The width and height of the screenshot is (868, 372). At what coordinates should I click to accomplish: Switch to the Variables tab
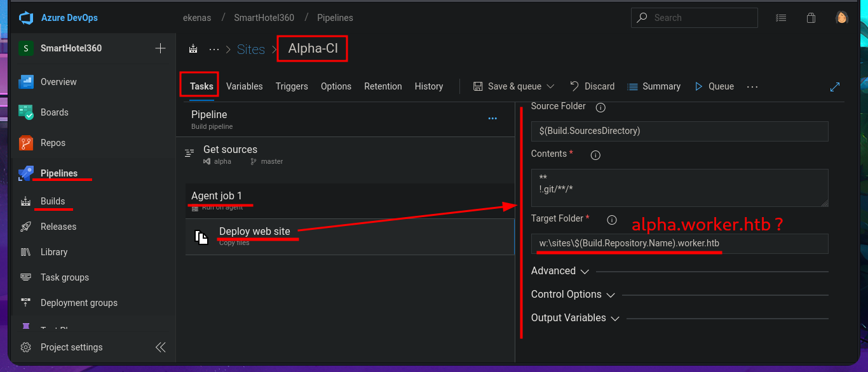(244, 86)
